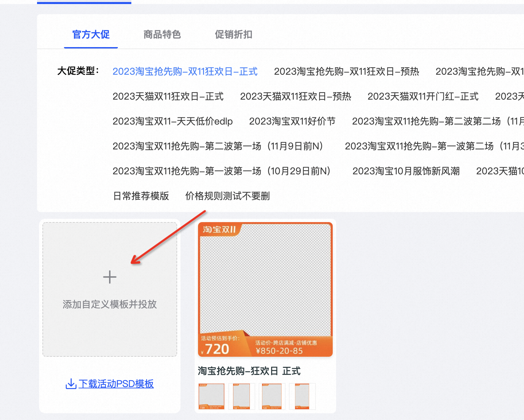Click 淘宝抢先购–狂欢日 正式 title
The image size is (524, 420).
(x=249, y=371)
